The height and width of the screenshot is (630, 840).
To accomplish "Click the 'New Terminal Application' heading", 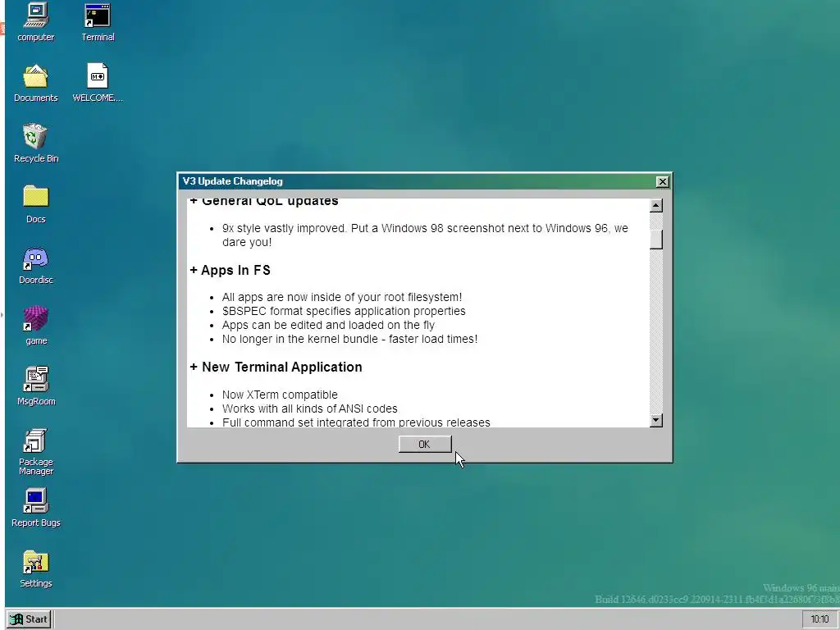I will 276,367.
